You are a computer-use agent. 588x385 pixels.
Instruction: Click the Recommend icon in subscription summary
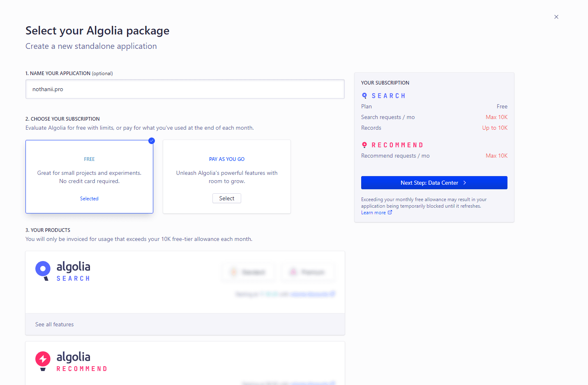[x=364, y=145]
